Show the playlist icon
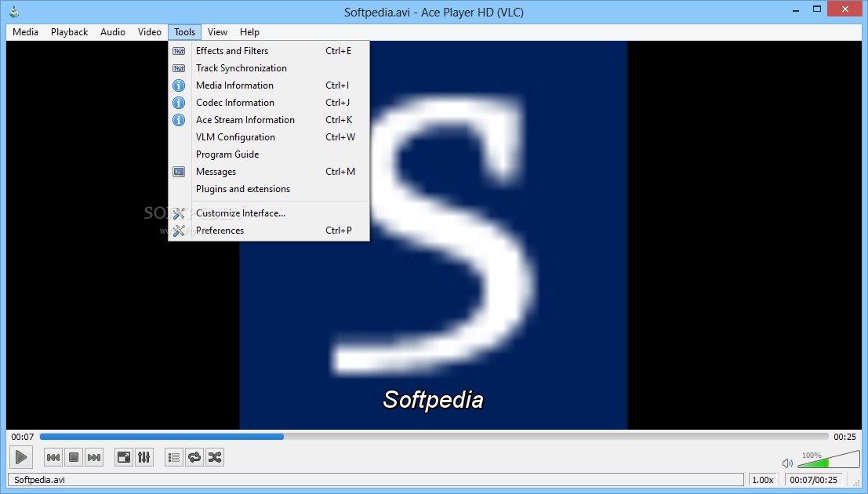Image resolution: width=868 pixels, height=494 pixels. [174, 457]
